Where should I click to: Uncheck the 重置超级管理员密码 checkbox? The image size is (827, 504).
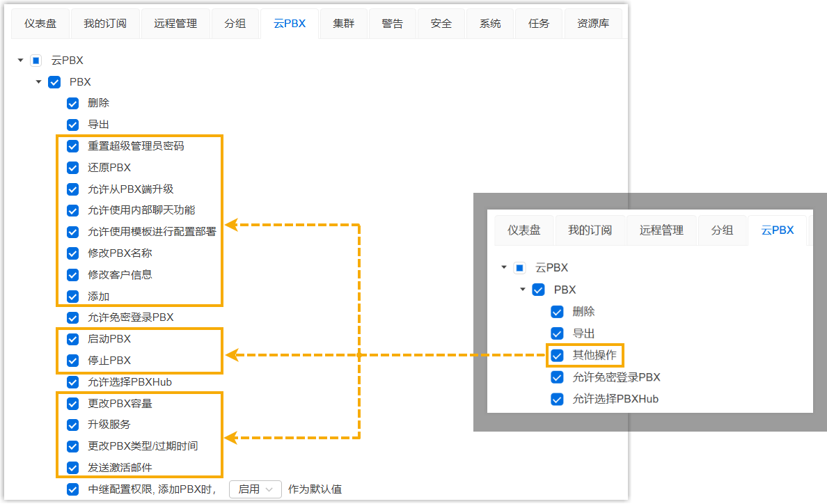(72, 146)
